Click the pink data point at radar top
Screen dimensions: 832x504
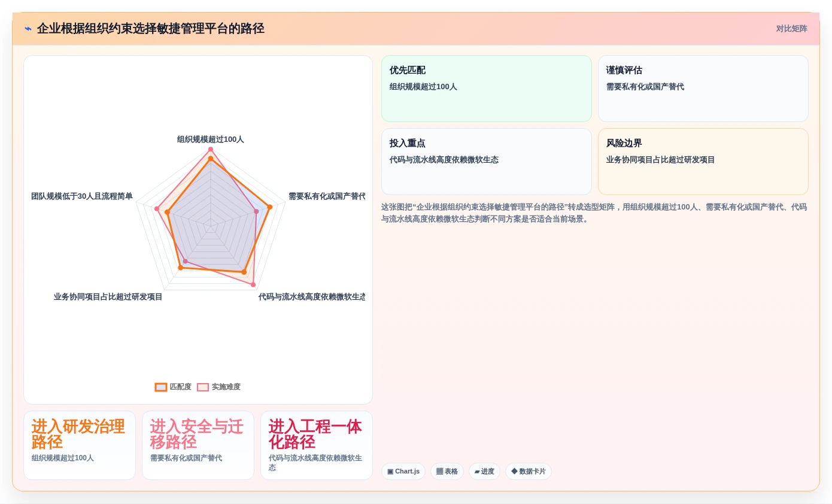click(x=211, y=149)
